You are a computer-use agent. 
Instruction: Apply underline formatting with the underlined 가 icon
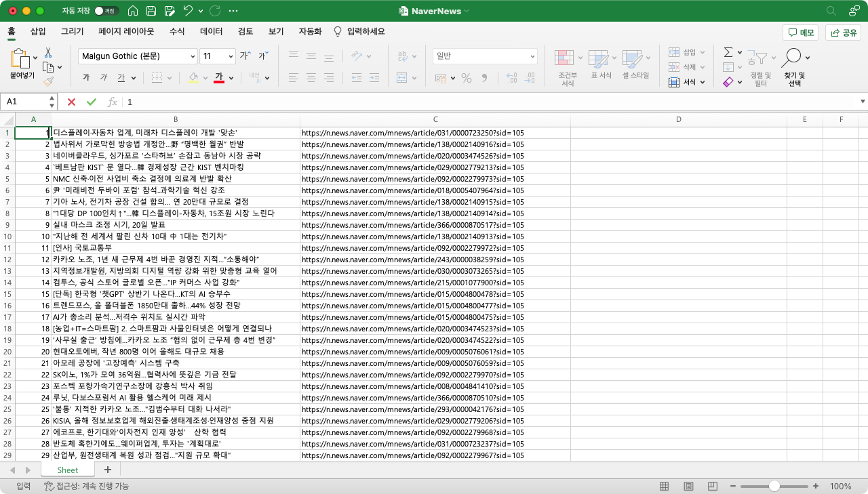click(x=121, y=78)
